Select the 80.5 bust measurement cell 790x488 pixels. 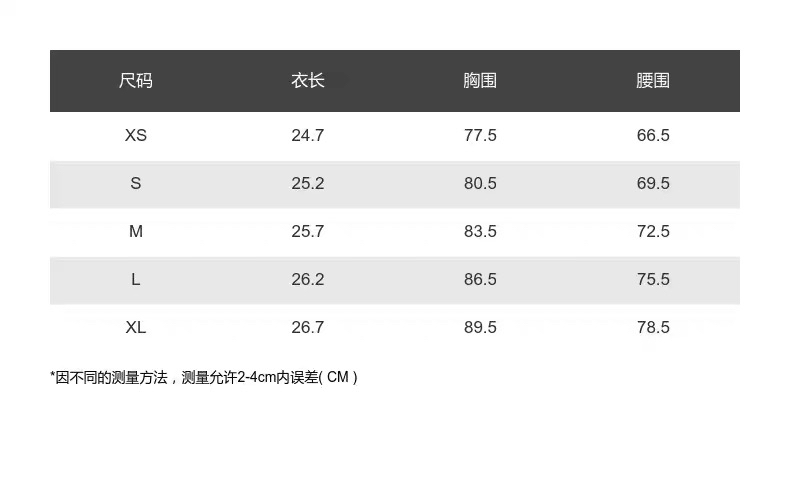click(x=480, y=183)
